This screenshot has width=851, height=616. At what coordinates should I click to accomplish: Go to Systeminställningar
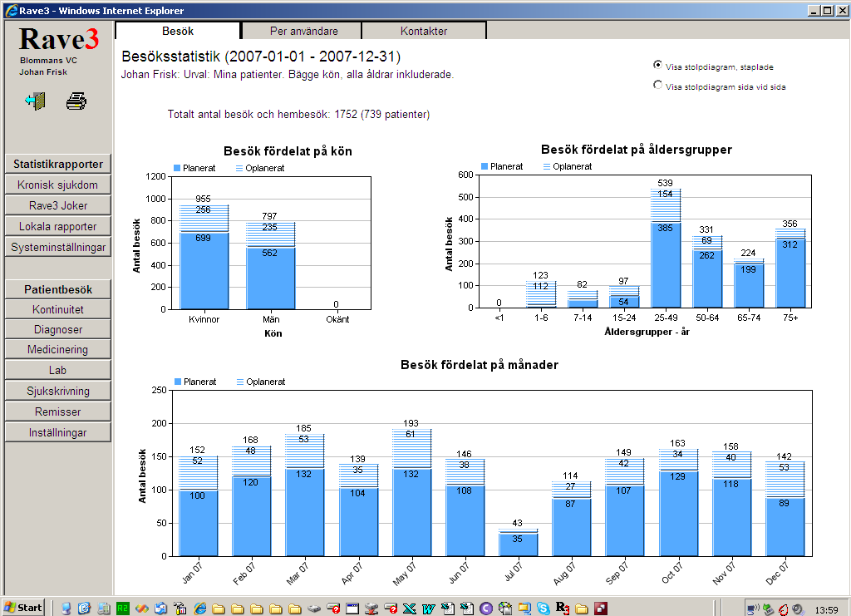pyautogui.click(x=58, y=247)
